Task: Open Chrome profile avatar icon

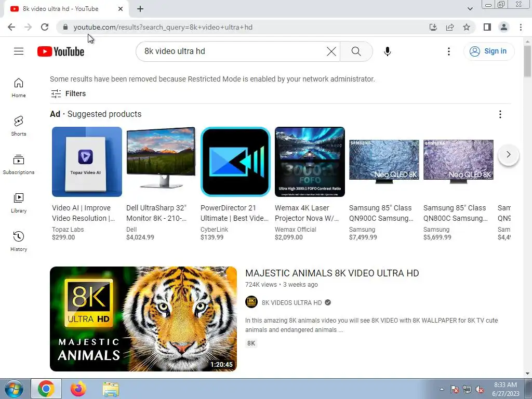Action: tap(504, 27)
